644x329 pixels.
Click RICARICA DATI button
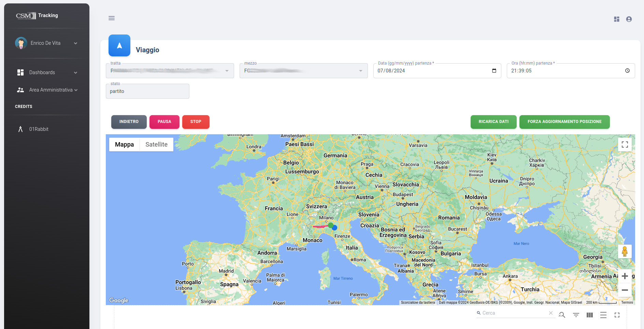[x=493, y=122]
